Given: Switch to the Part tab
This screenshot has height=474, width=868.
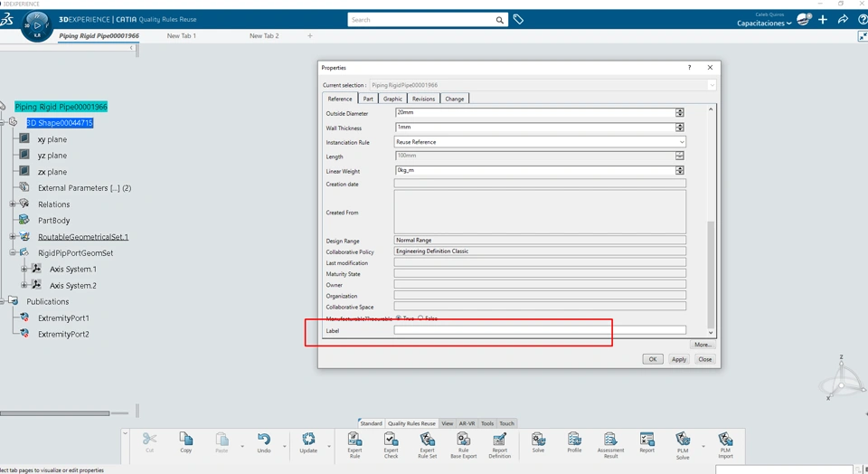Looking at the screenshot, I should click(368, 99).
